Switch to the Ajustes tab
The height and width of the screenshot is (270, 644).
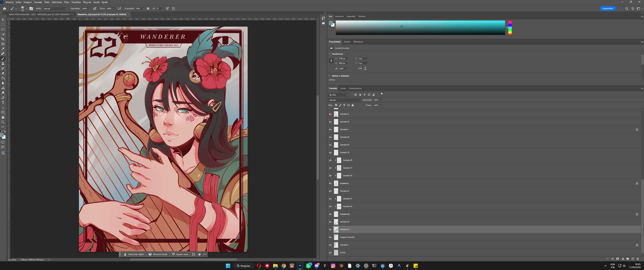[x=347, y=42]
